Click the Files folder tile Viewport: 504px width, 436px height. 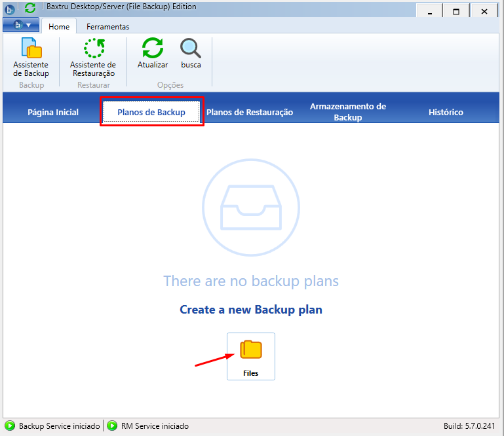(x=251, y=356)
